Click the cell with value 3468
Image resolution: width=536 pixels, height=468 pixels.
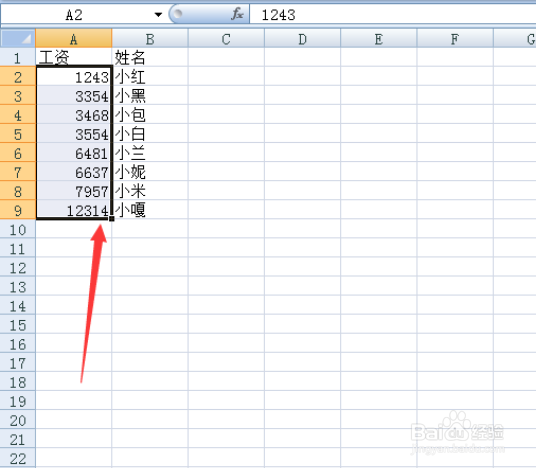[73, 114]
